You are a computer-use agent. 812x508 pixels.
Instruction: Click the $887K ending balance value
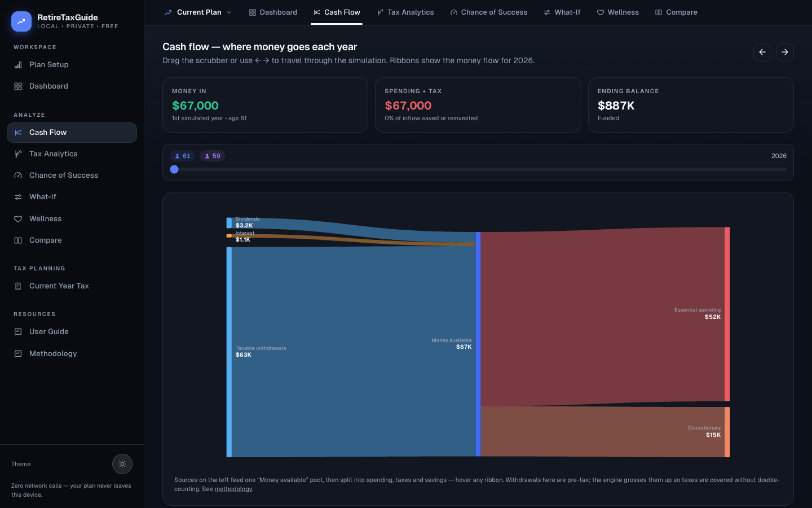(x=616, y=106)
